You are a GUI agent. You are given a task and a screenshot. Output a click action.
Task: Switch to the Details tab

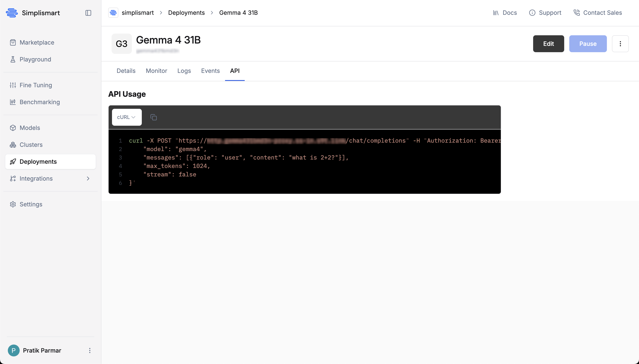tap(126, 71)
